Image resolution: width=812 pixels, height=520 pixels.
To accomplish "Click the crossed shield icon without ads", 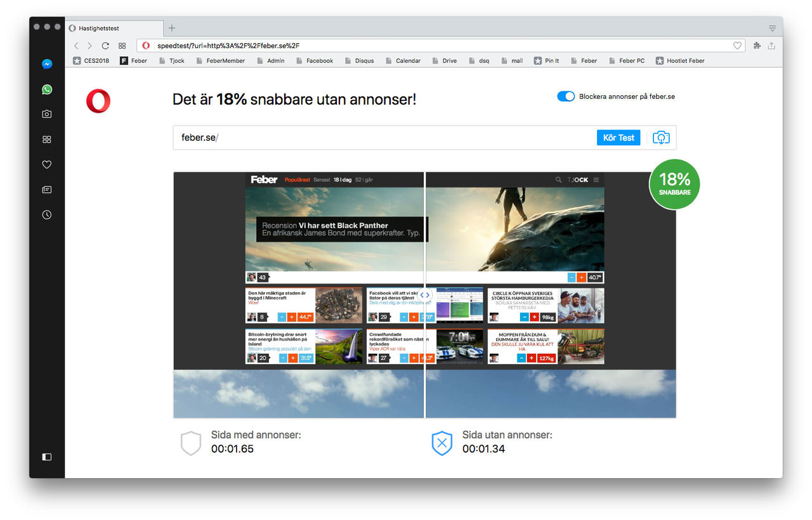I will click(x=442, y=443).
